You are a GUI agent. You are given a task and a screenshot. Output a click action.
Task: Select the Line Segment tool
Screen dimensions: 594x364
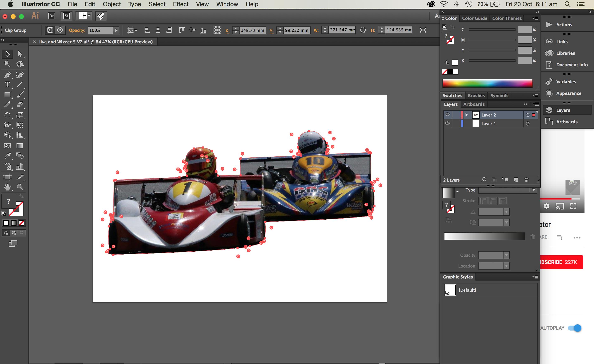tap(20, 85)
